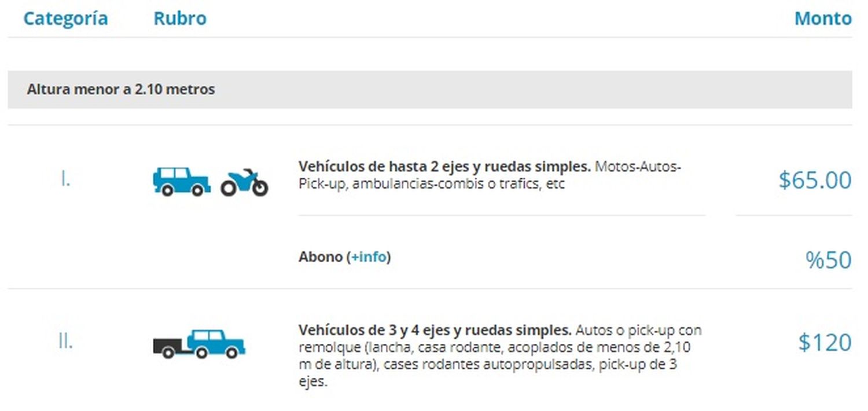Click the remolque description paragraph in category II
This screenshot has width=868, height=411.
[x=501, y=356]
